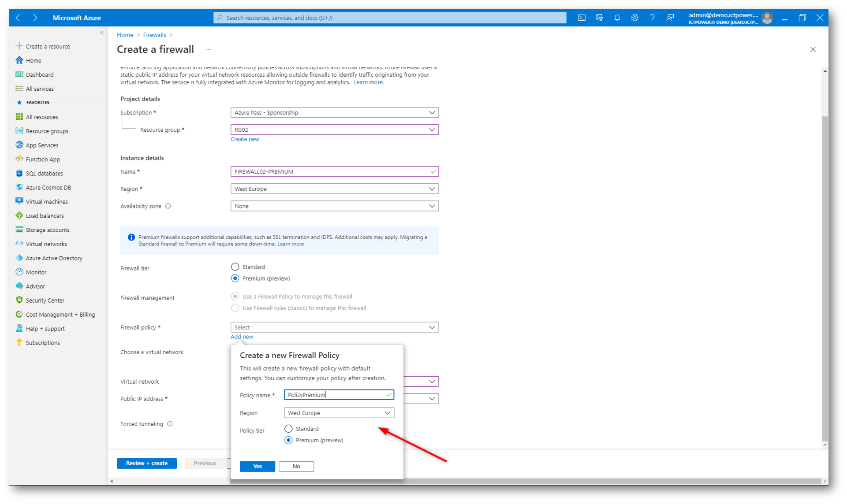Screen dimensions: 847x504
Task: Open the Resource group RG02 dropdown
Action: tap(335, 130)
